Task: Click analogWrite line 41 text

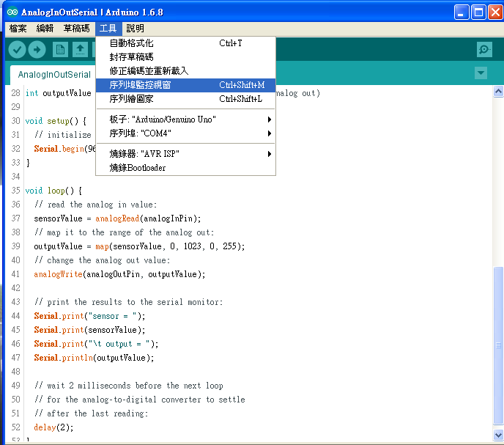Action: [x=119, y=274]
